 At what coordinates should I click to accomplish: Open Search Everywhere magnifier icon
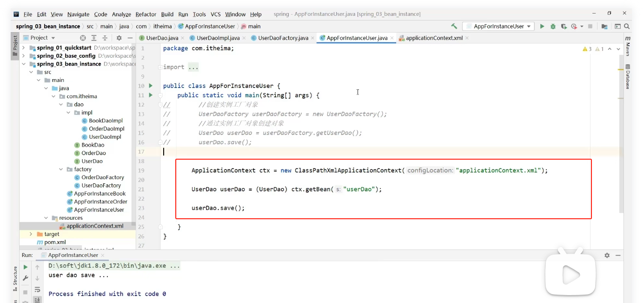coord(627,27)
